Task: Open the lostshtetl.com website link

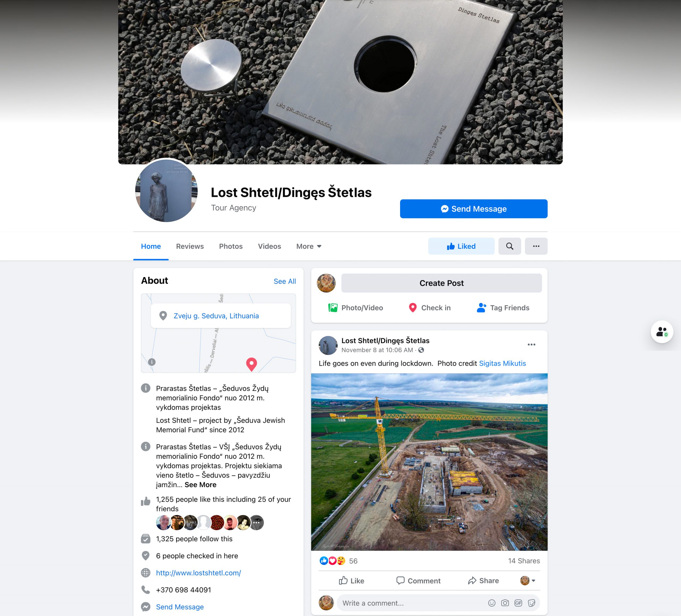Action: (x=198, y=573)
